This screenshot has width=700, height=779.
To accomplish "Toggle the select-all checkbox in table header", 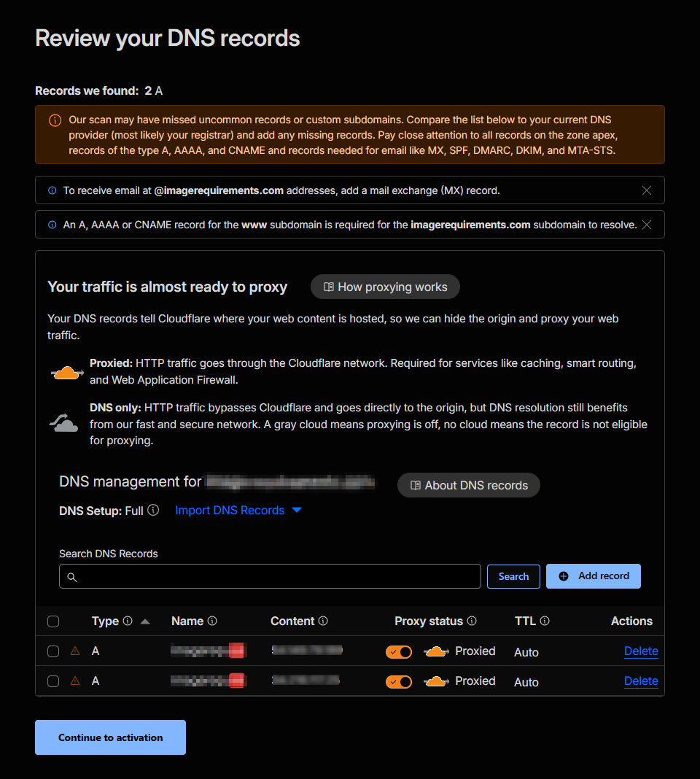I will [x=53, y=621].
